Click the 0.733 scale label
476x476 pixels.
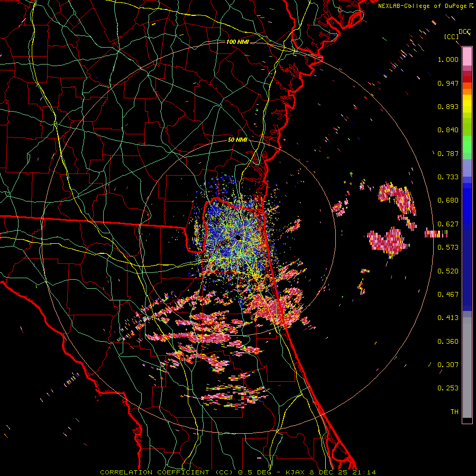point(448,177)
